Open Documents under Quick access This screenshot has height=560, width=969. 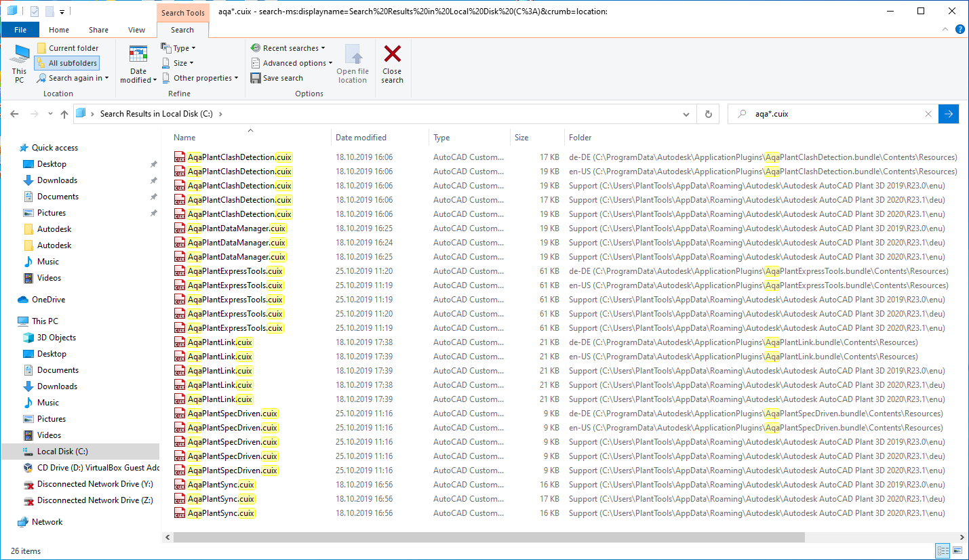pos(58,197)
